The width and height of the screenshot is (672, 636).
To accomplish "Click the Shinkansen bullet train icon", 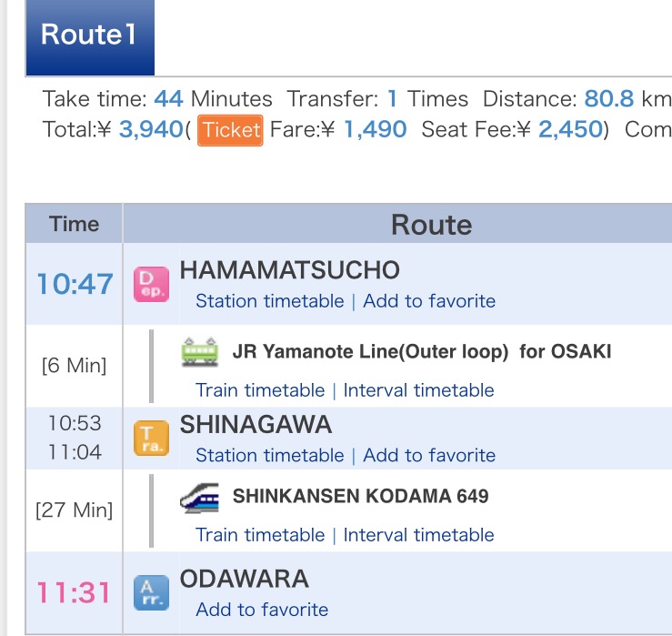I will (x=199, y=497).
